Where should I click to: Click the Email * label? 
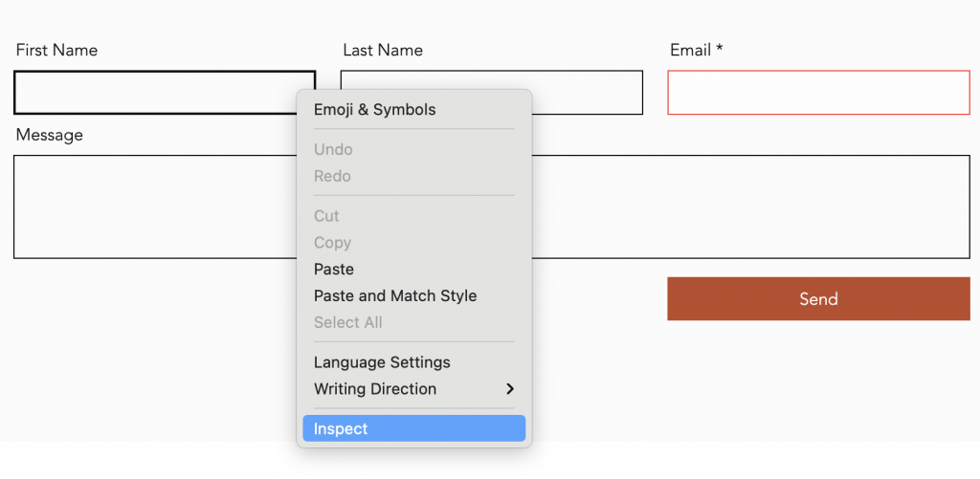click(696, 51)
